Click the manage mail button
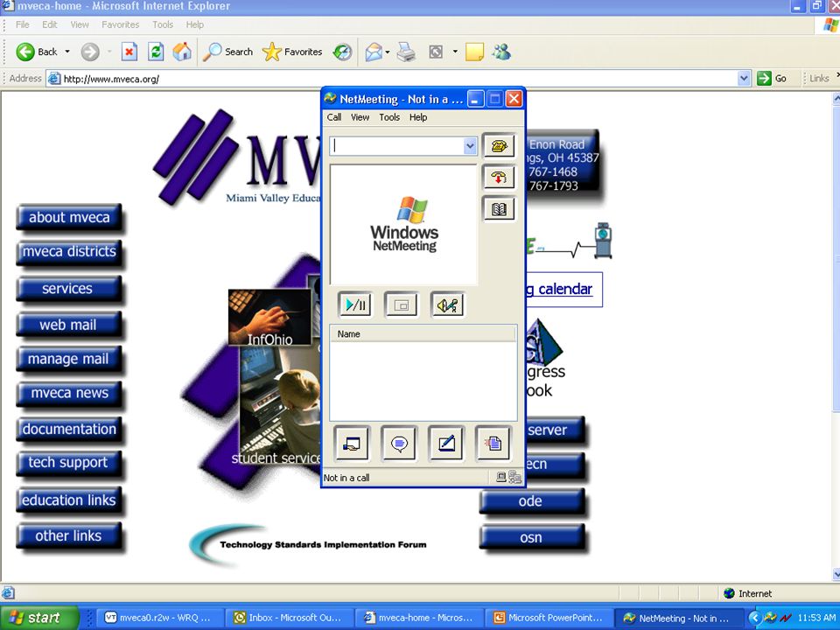This screenshot has width=840, height=630. coord(68,359)
